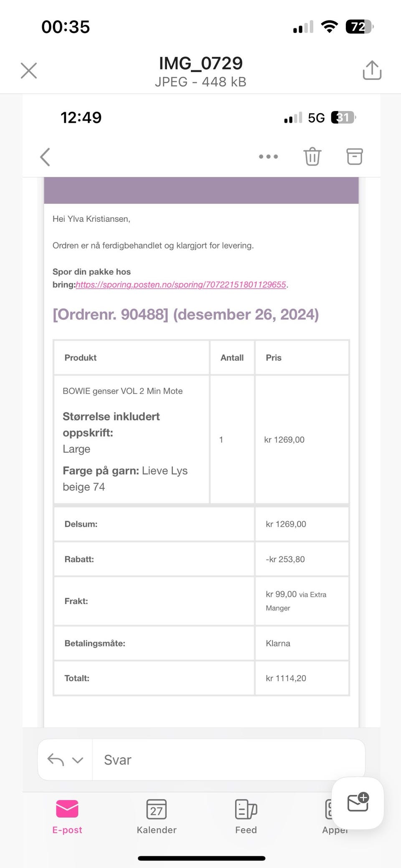Switch to the E-post tab
The height and width of the screenshot is (868, 401).
click(67, 816)
